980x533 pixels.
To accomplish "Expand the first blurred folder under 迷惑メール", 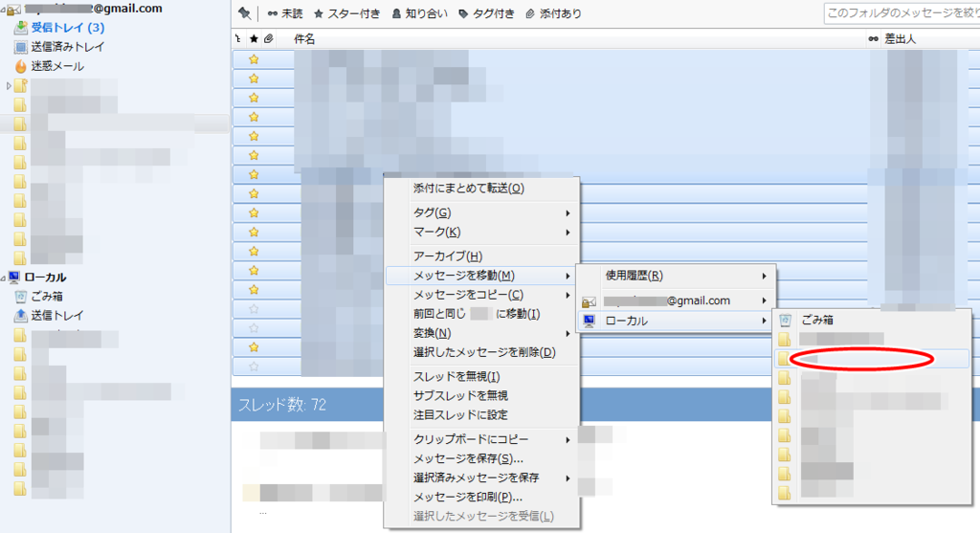I will pos(8,85).
